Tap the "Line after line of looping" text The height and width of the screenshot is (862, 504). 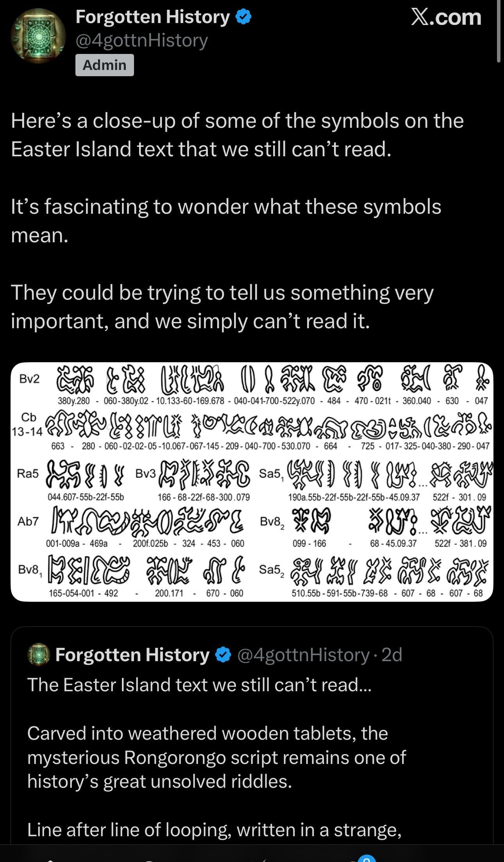(214, 830)
